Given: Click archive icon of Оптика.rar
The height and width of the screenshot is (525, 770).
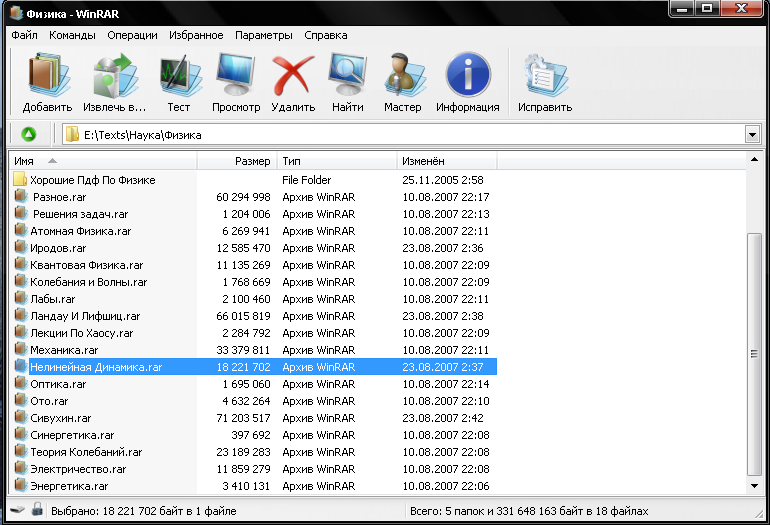Looking at the screenshot, I should tap(21, 384).
